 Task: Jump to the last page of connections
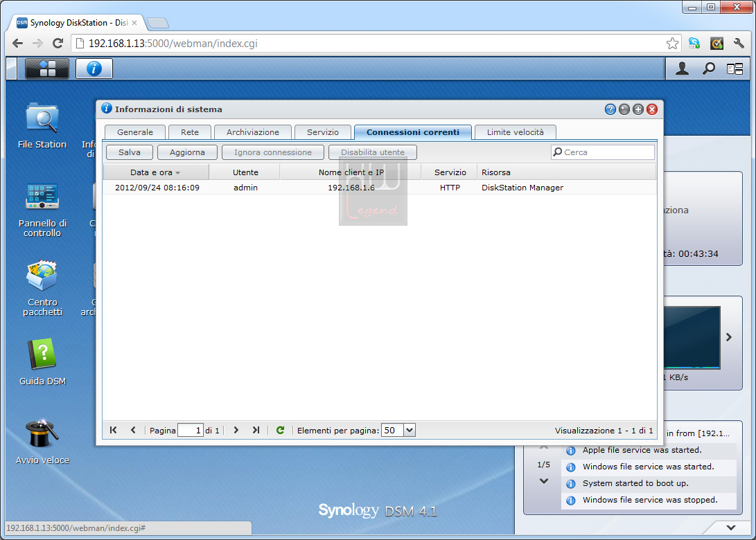(x=256, y=430)
